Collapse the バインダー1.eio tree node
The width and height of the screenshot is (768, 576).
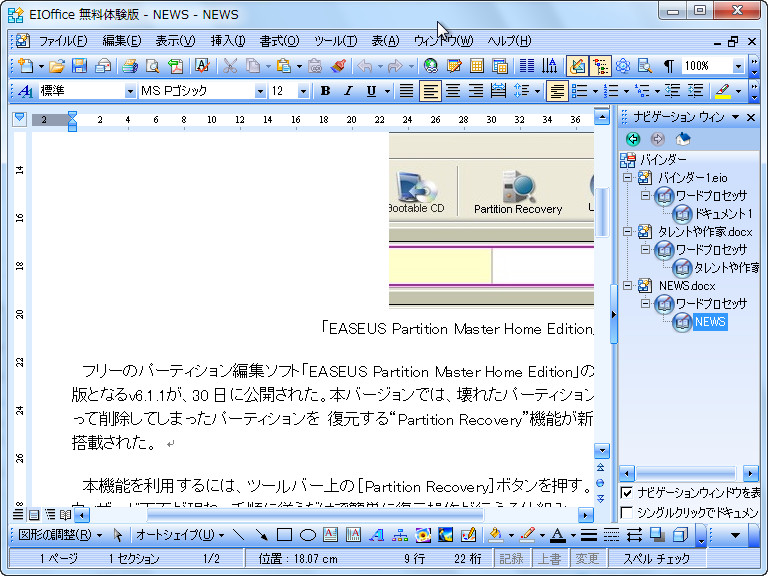coord(627,177)
